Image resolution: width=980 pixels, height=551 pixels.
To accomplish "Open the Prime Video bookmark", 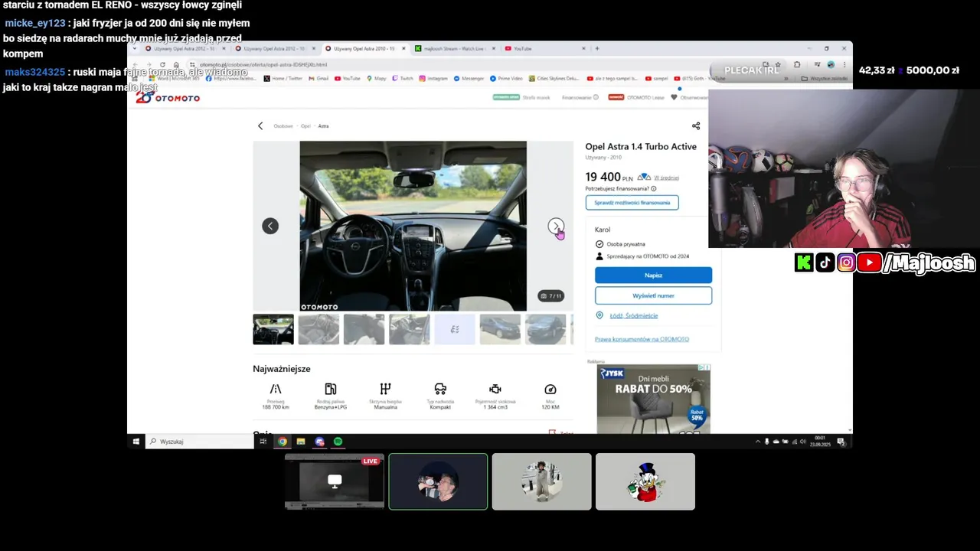I will pos(506,78).
